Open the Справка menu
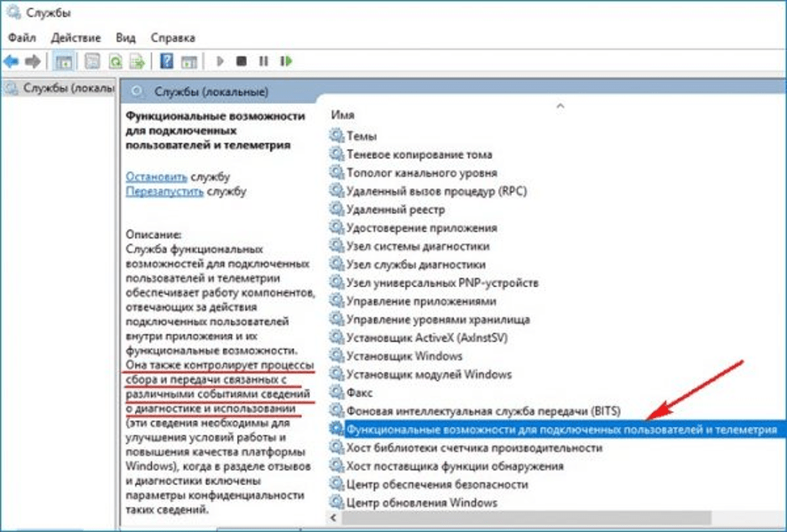Image resolution: width=787 pixels, height=532 pixels. (173, 38)
